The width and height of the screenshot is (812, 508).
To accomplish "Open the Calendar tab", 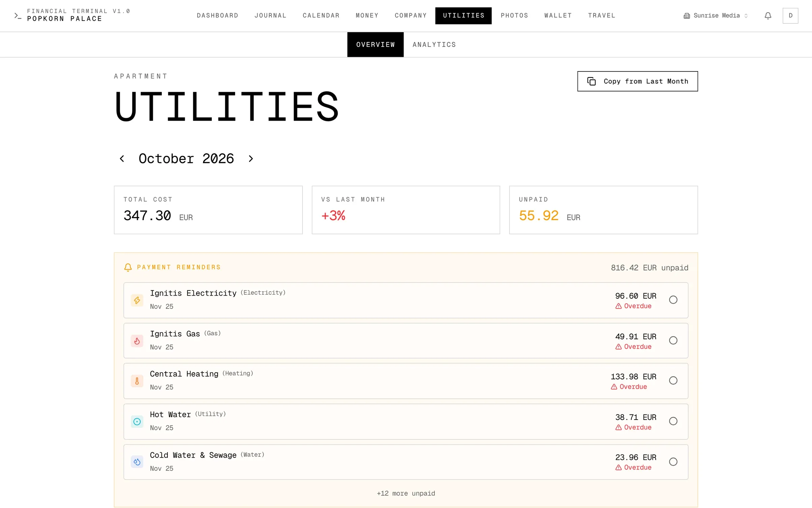I will (321, 16).
